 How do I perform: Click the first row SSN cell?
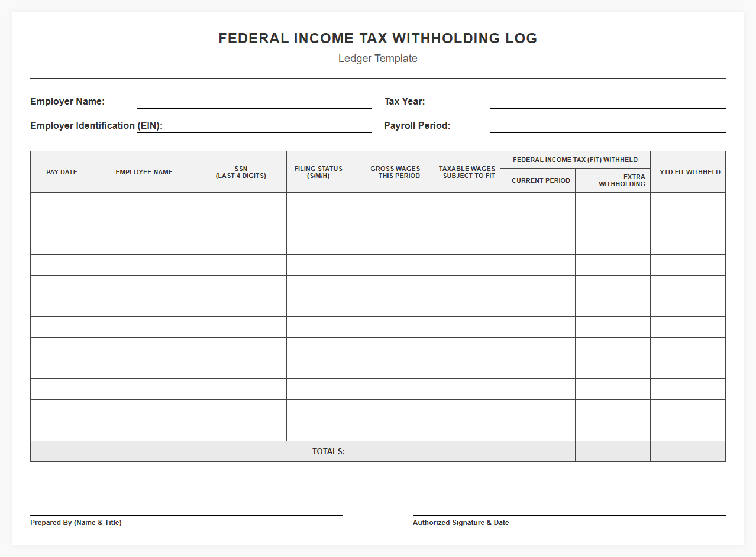click(241, 203)
